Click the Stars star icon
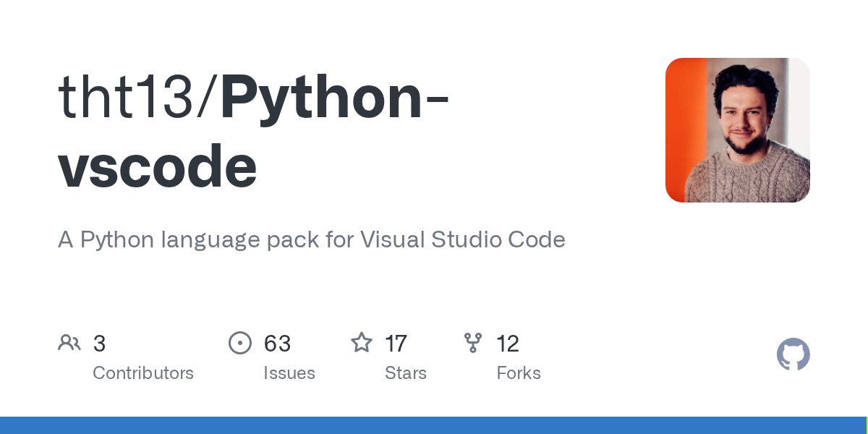Viewport: 868px width, 434px height. click(362, 343)
